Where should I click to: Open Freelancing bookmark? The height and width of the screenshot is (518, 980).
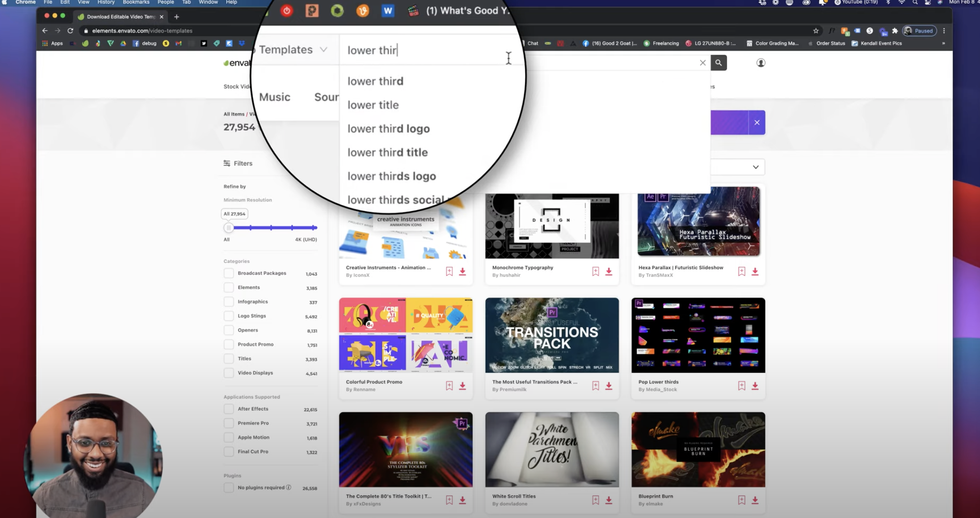coord(661,43)
